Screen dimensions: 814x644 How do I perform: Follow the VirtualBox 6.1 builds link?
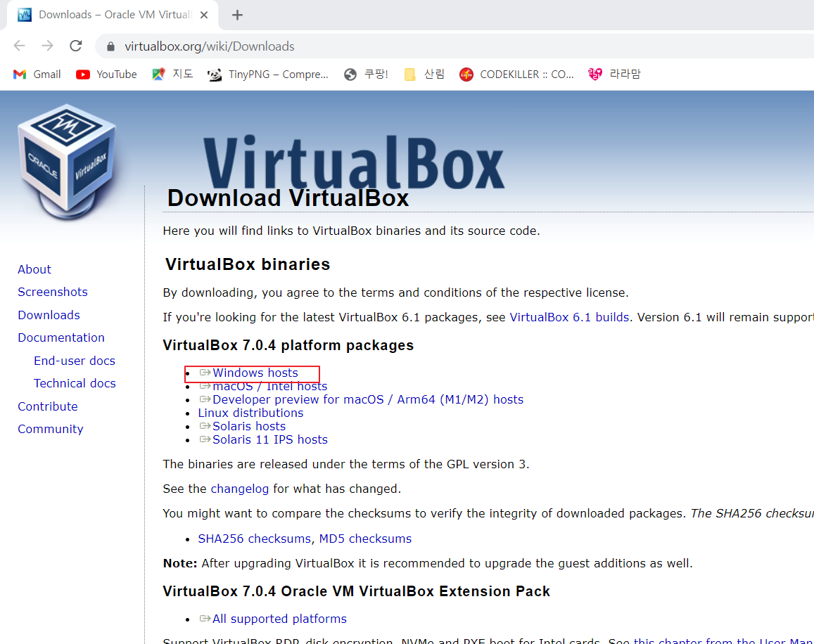[569, 317]
